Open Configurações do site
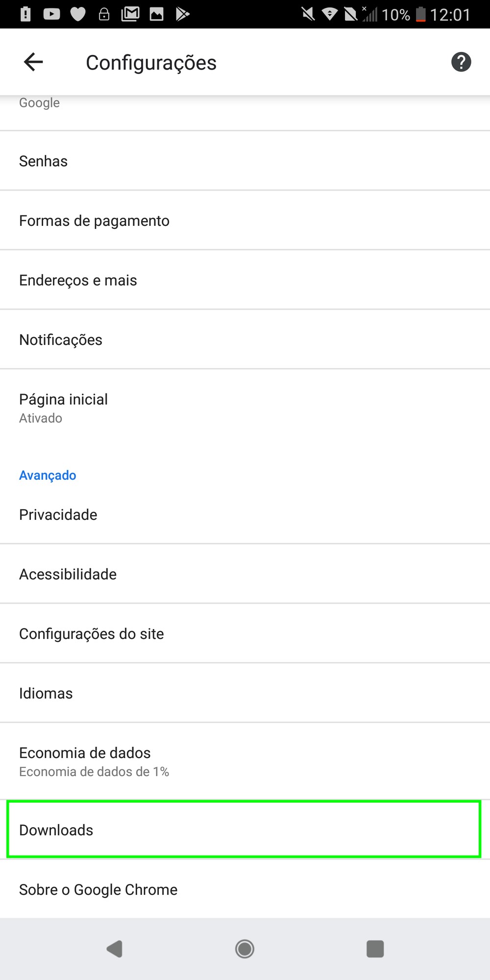This screenshot has width=490, height=980. pos(245,634)
